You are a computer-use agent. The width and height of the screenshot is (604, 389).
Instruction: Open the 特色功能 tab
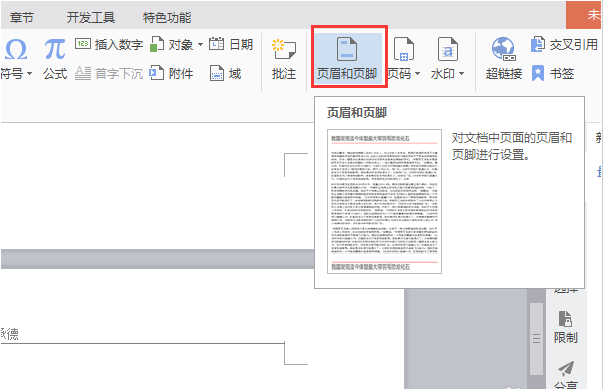click(x=167, y=17)
